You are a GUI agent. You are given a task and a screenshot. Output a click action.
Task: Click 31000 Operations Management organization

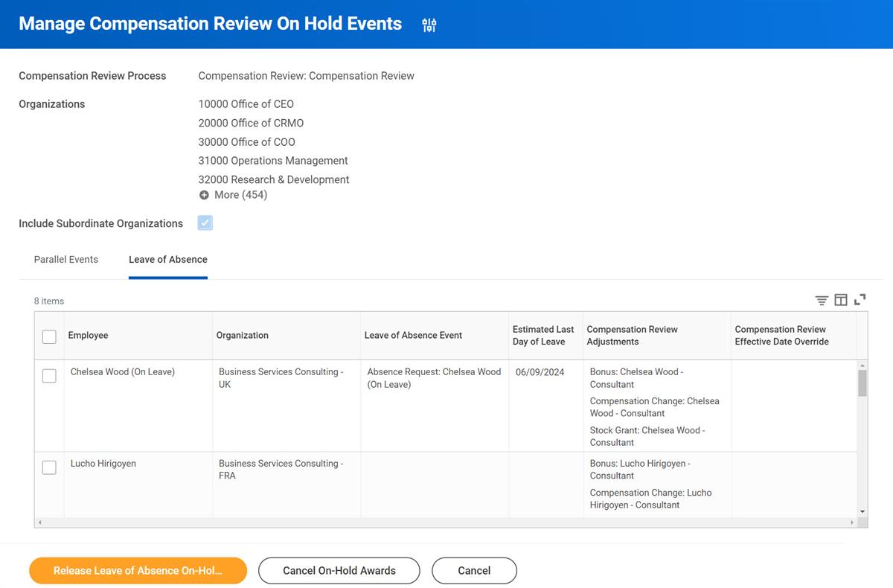tap(273, 161)
